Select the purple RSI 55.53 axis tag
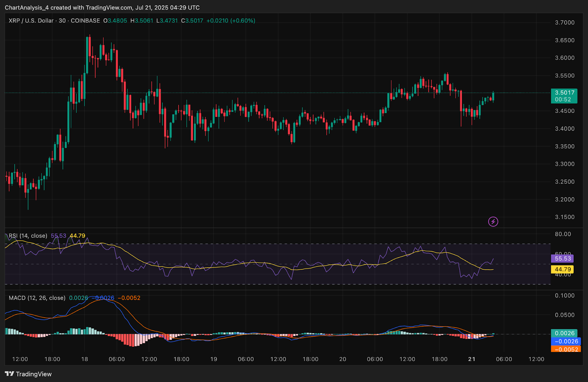 [x=562, y=258]
